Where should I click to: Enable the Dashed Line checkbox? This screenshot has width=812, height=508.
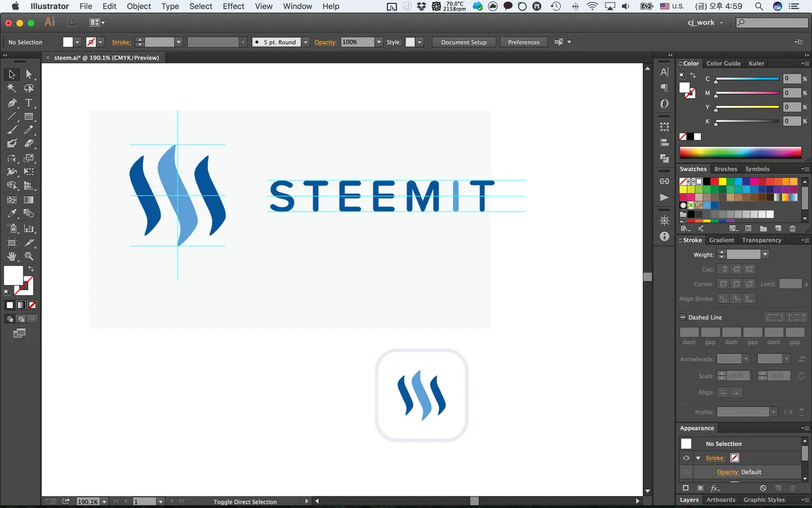coord(682,317)
